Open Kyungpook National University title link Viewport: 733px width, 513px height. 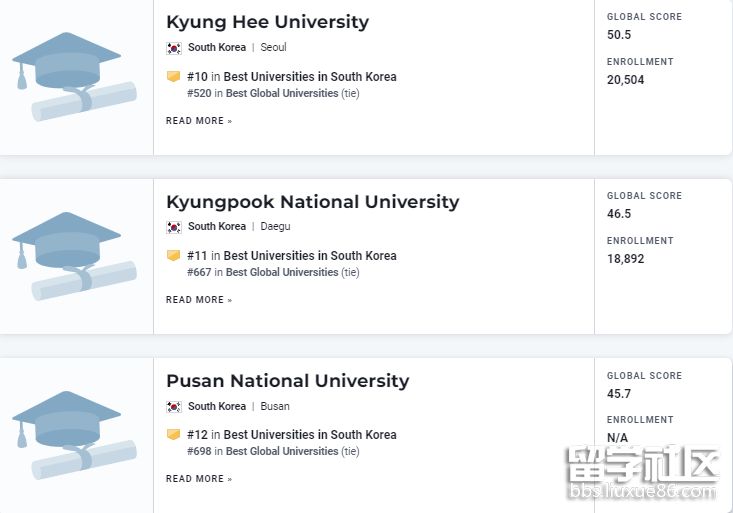click(x=312, y=202)
